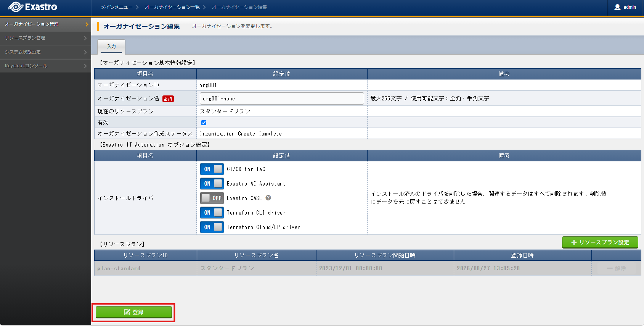Click the Exastro logo icon
This screenshot has width=644, height=326.
[x=16, y=7]
